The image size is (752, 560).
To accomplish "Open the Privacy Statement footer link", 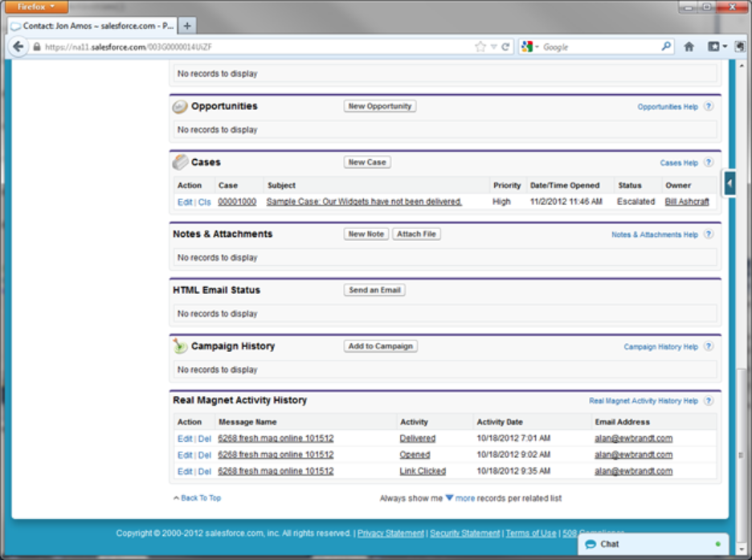I will pos(391,533).
